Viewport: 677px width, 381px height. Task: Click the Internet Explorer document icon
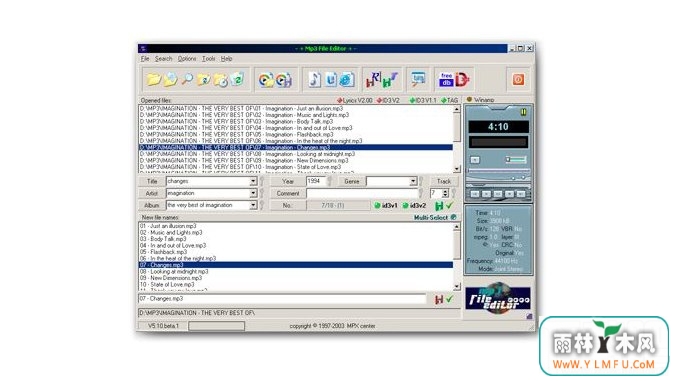346,79
